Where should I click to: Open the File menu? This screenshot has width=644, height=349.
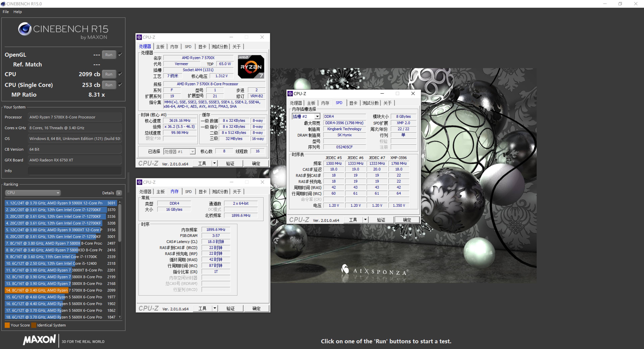[x=6, y=12]
